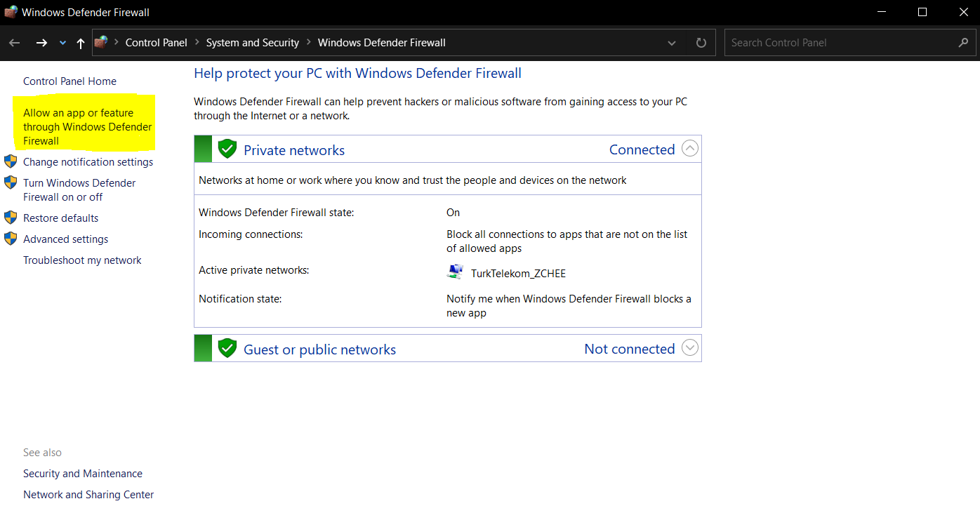
Task: Select System and Security breadcrumb
Action: pos(252,43)
